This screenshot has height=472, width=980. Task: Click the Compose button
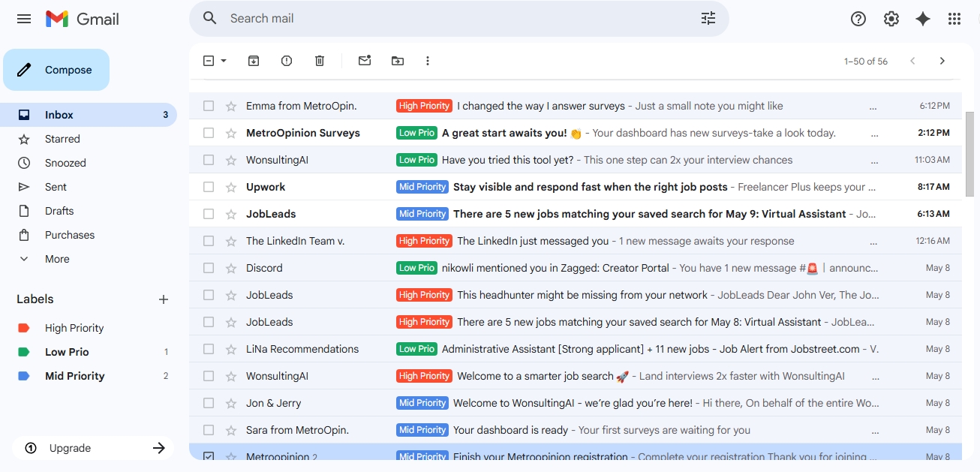56,70
